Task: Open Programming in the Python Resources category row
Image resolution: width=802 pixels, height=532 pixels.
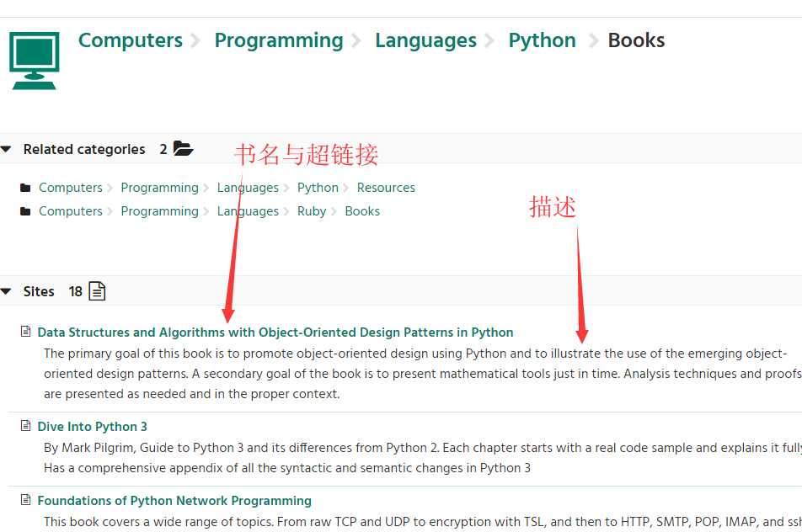Action: point(159,188)
